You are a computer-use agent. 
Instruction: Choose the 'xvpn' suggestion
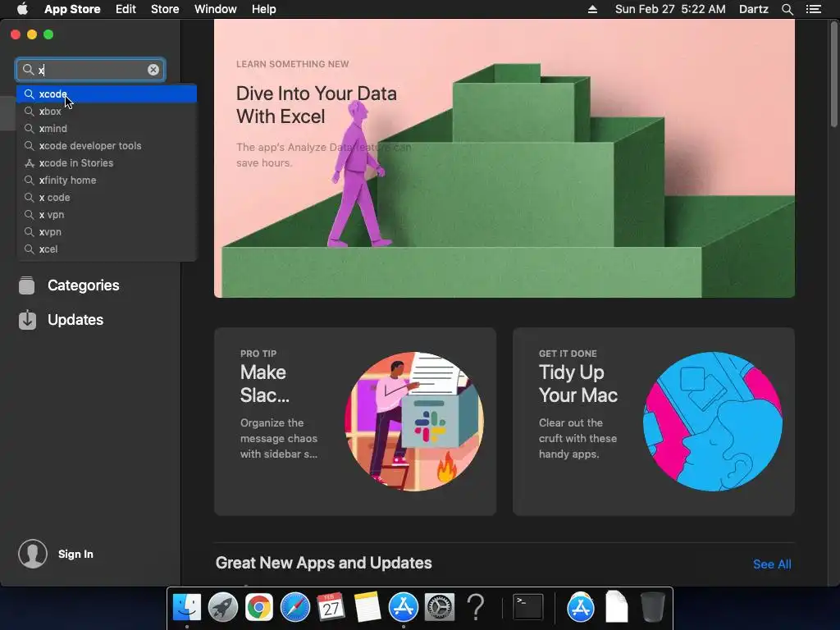click(x=107, y=232)
